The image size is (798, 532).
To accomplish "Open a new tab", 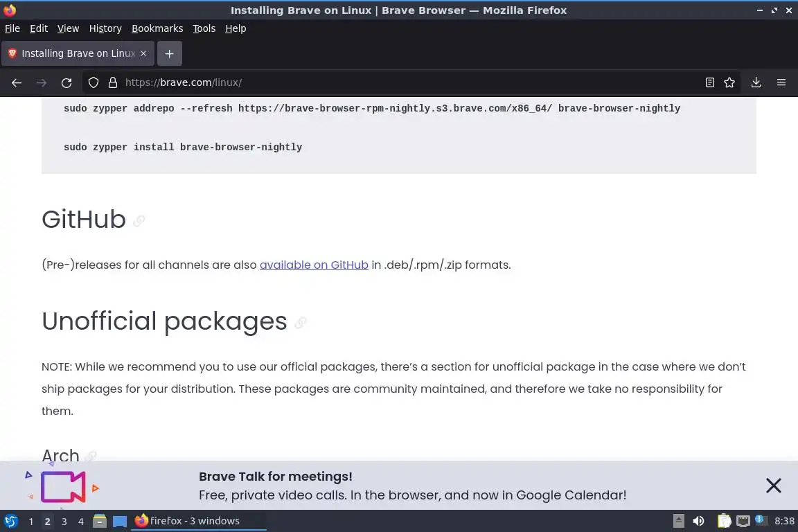I will click(x=170, y=53).
